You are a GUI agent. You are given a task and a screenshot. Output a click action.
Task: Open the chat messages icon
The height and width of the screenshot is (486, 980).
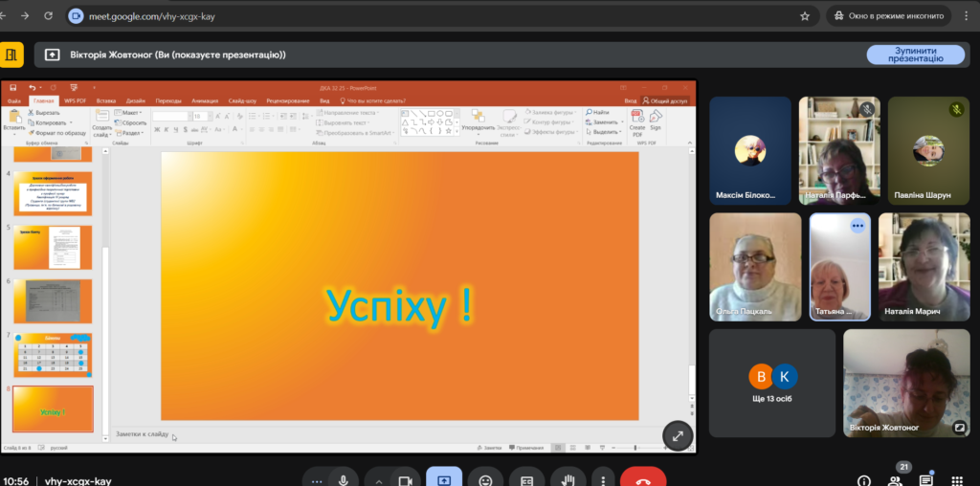(x=926, y=478)
